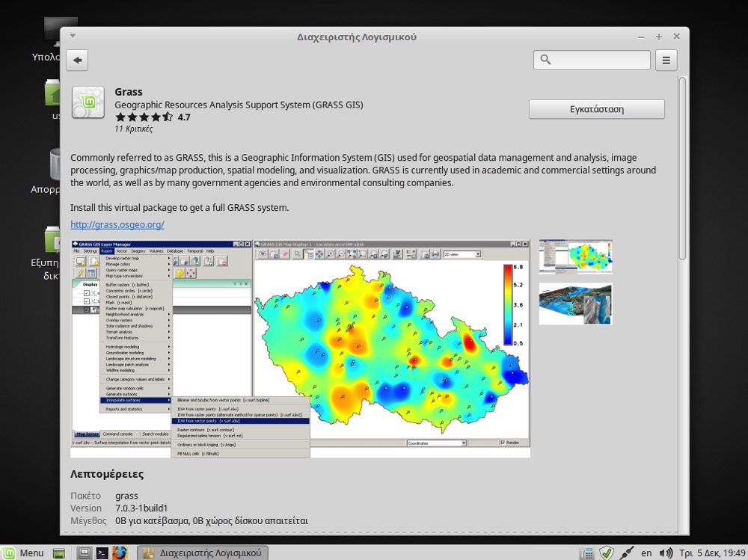Close the Software Manager window
The width and height of the screenshot is (748, 560).
pyautogui.click(x=676, y=37)
